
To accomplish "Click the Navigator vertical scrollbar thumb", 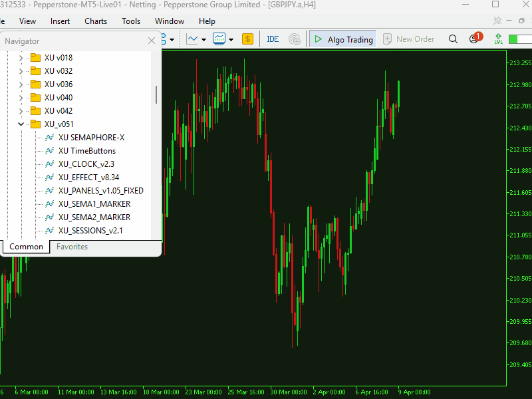I will coord(156,94).
